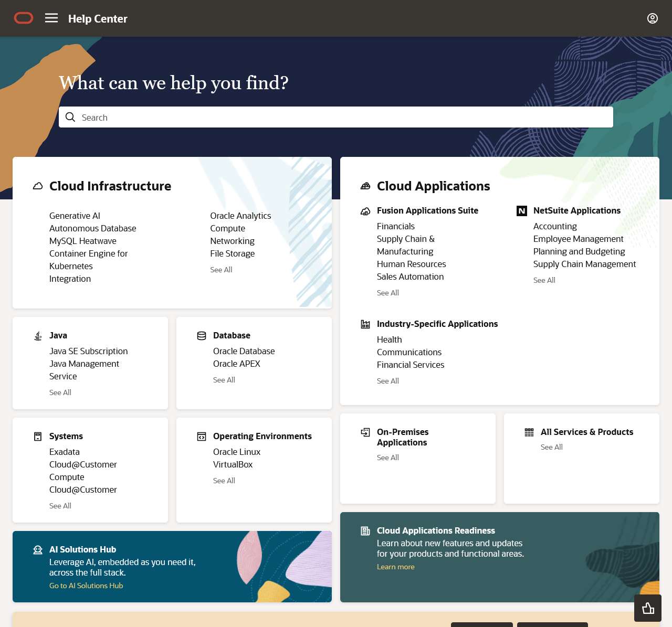
Task: Open Oracle Analytics documentation link
Action: [x=240, y=216]
